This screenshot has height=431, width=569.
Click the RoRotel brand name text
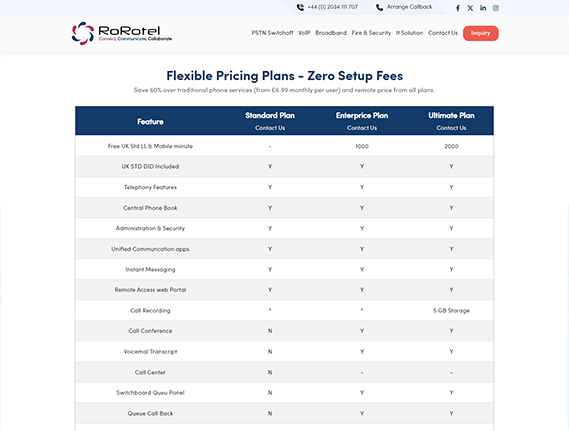(x=129, y=30)
